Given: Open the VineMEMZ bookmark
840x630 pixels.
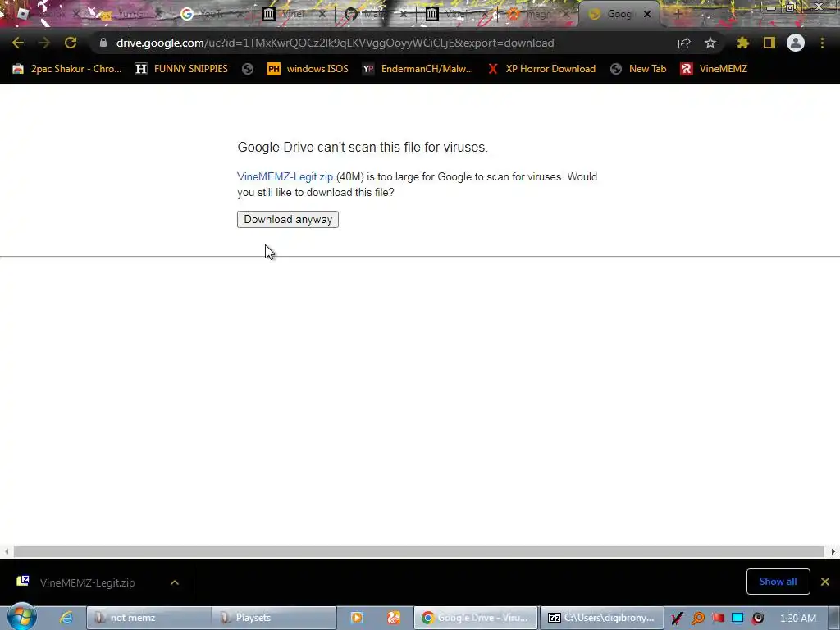Looking at the screenshot, I should [714, 69].
